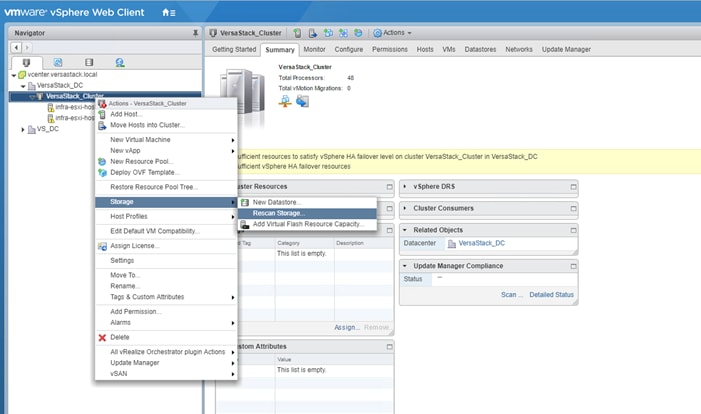The height and width of the screenshot is (414, 701).
Task: Click the Assign link under Tags
Action: [346, 328]
